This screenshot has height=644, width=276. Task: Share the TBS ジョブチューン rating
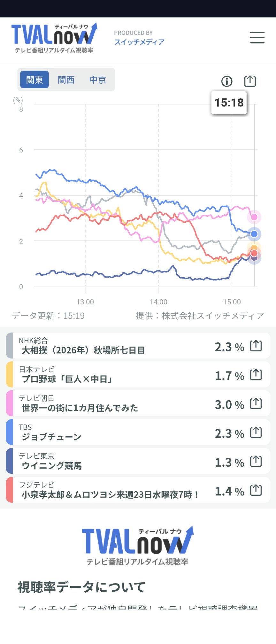click(x=256, y=432)
